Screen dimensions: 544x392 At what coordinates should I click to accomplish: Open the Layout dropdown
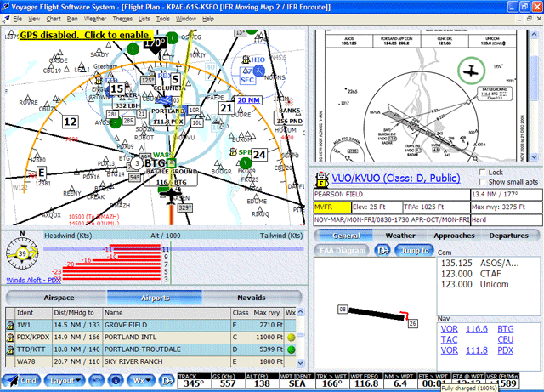coord(65,380)
